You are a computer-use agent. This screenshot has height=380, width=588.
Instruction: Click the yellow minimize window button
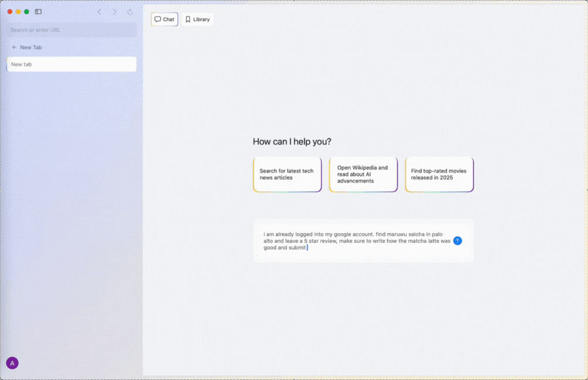click(18, 11)
